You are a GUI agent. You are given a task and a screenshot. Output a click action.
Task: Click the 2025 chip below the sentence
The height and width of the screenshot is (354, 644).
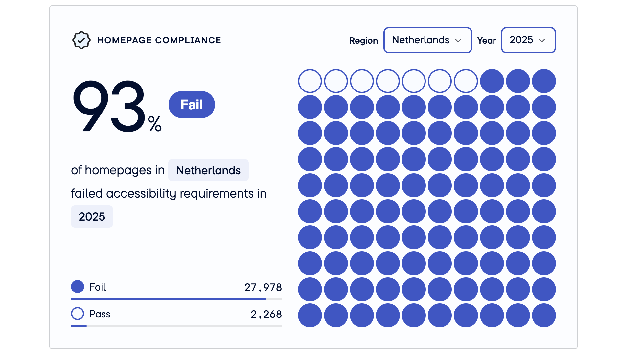pyautogui.click(x=92, y=216)
